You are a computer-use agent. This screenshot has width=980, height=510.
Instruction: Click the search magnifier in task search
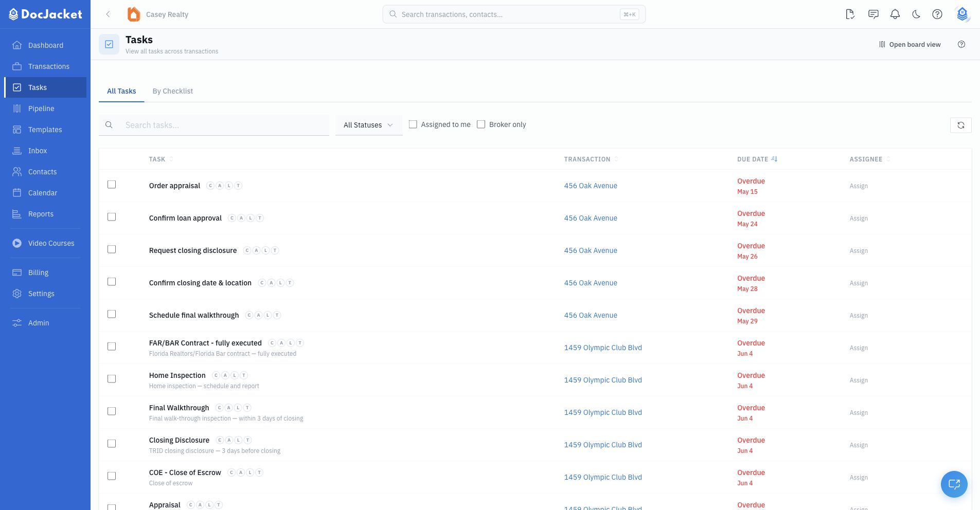click(109, 125)
